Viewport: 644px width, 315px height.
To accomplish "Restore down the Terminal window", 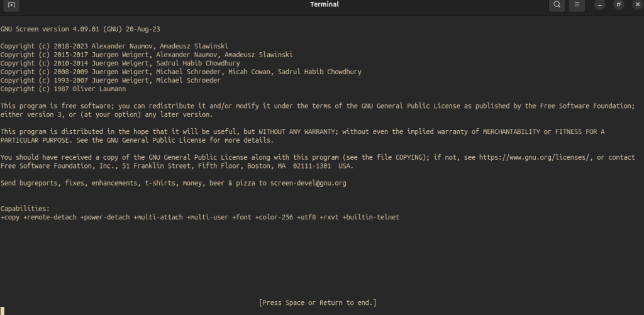I will click(x=619, y=5).
